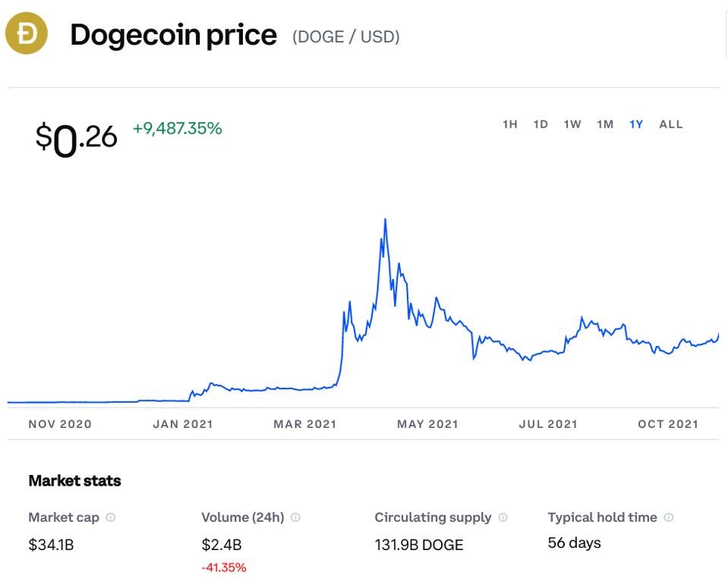The image size is (728, 588).
Task: Click the $34.1B market cap value
Action: [x=51, y=545]
